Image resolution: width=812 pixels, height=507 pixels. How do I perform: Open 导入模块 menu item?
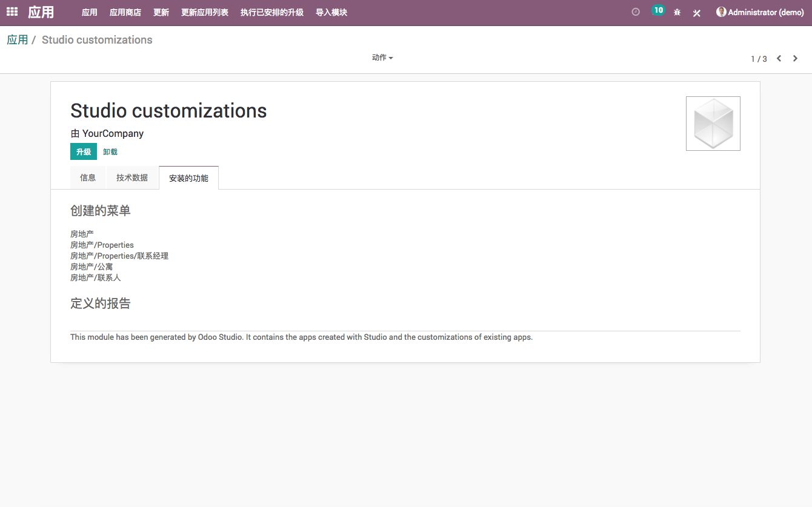pos(331,13)
